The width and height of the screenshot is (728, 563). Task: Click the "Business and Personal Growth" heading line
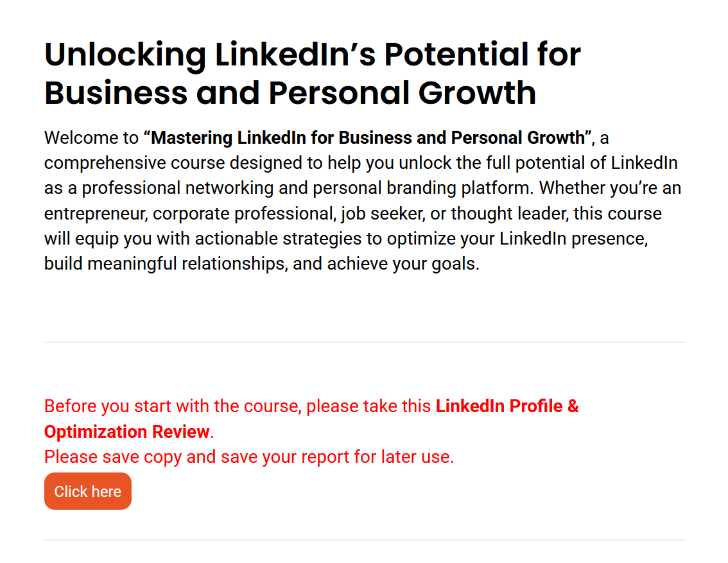(x=290, y=93)
